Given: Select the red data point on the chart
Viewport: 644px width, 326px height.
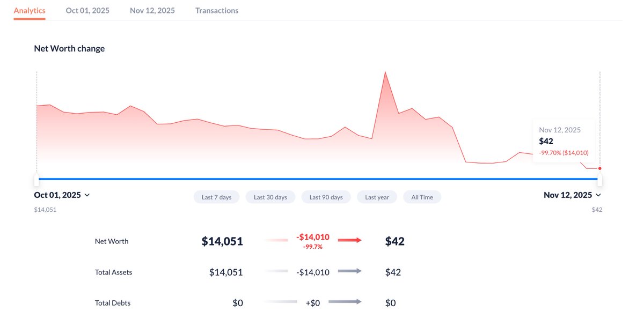Looking at the screenshot, I should (x=599, y=168).
